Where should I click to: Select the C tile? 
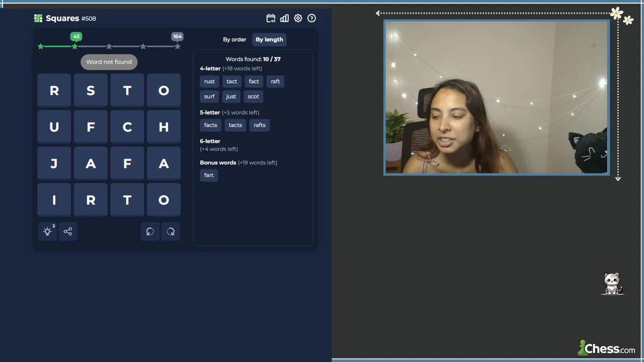(x=127, y=127)
